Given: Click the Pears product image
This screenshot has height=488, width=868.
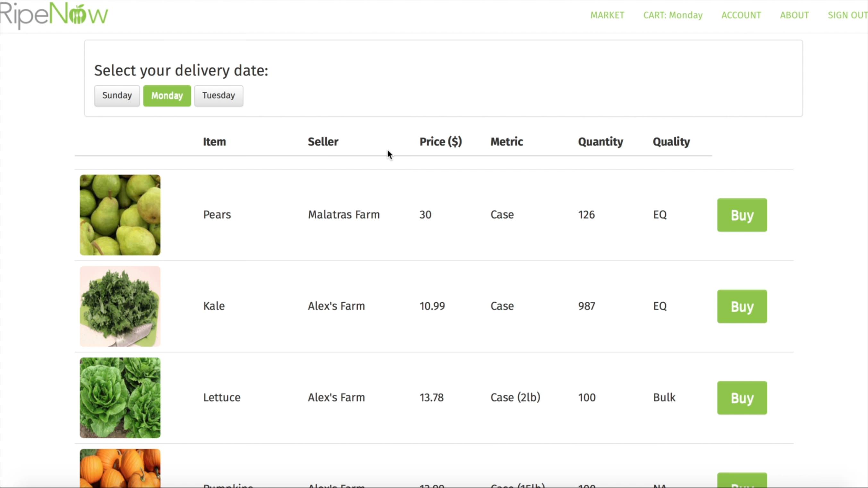Looking at the screenshot, I should pos(120,215).
